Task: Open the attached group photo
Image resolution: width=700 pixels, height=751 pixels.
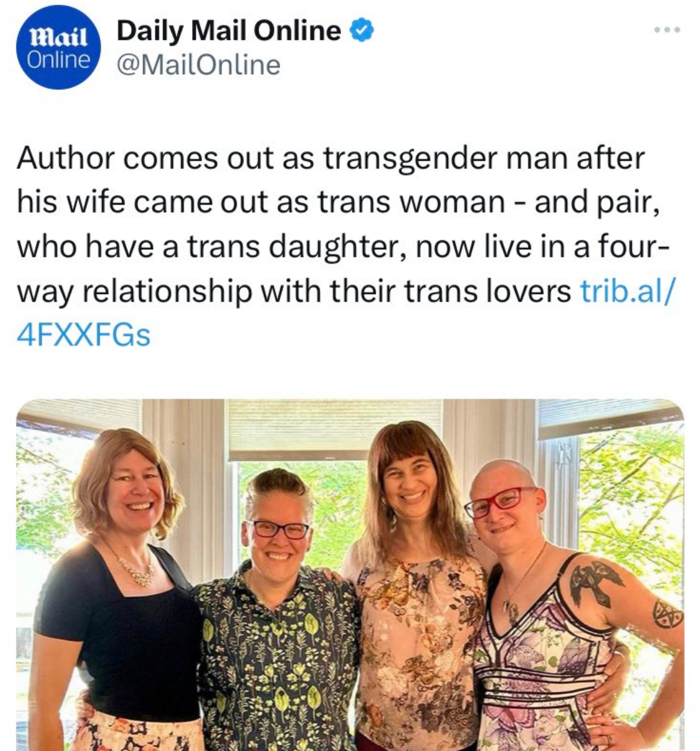Action: (350, 575)
